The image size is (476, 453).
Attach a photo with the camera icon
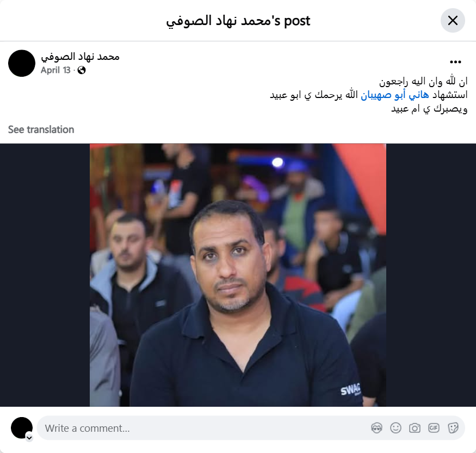[415, 428]
